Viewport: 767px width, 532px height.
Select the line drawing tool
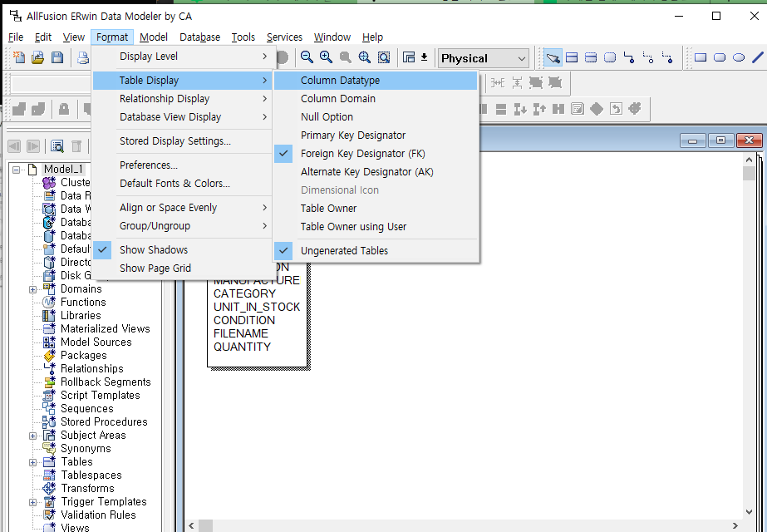pyautogui.click(x=758, y=57)
